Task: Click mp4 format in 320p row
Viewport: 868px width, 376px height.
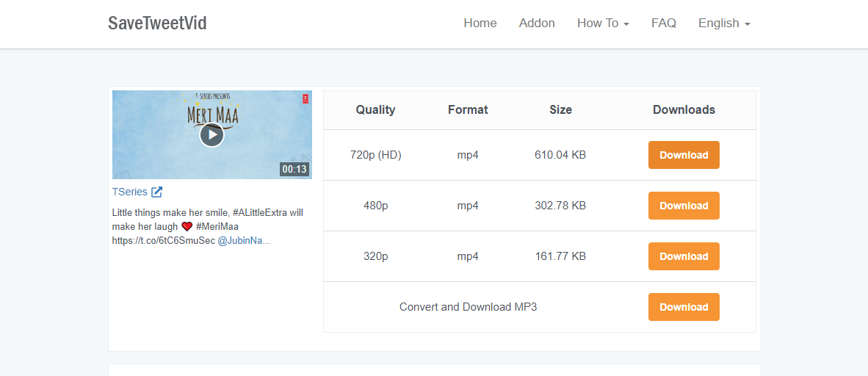Action: [468, 257]
